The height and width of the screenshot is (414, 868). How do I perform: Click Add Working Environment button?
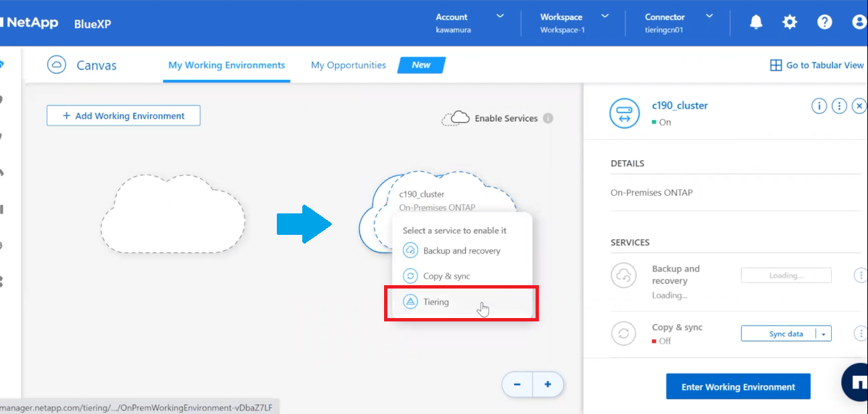123,115
